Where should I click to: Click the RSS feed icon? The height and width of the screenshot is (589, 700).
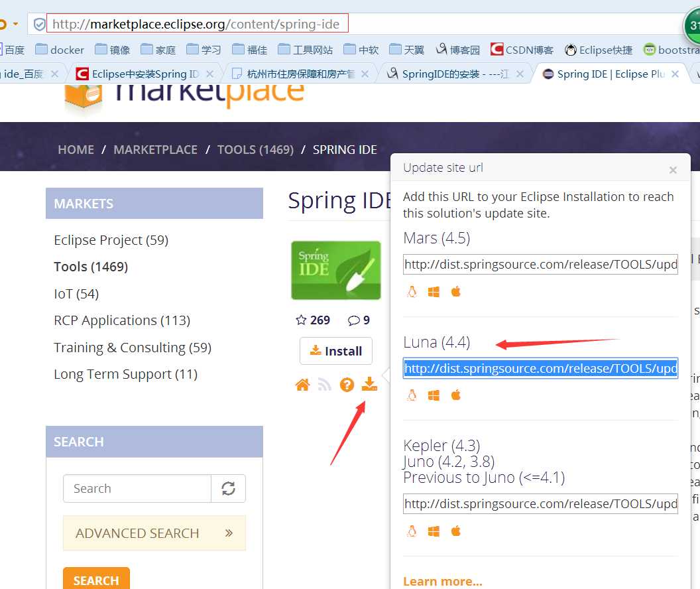(325, 385)
